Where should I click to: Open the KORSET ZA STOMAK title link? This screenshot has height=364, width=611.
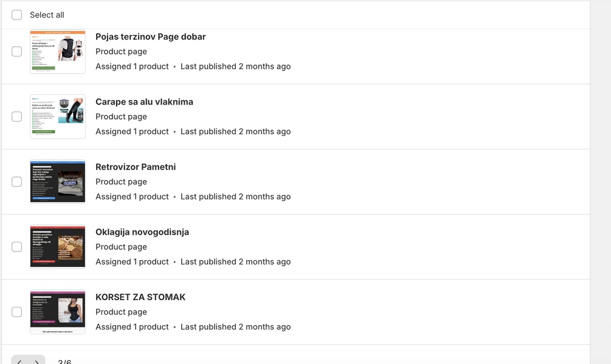[x=140, y=297]
